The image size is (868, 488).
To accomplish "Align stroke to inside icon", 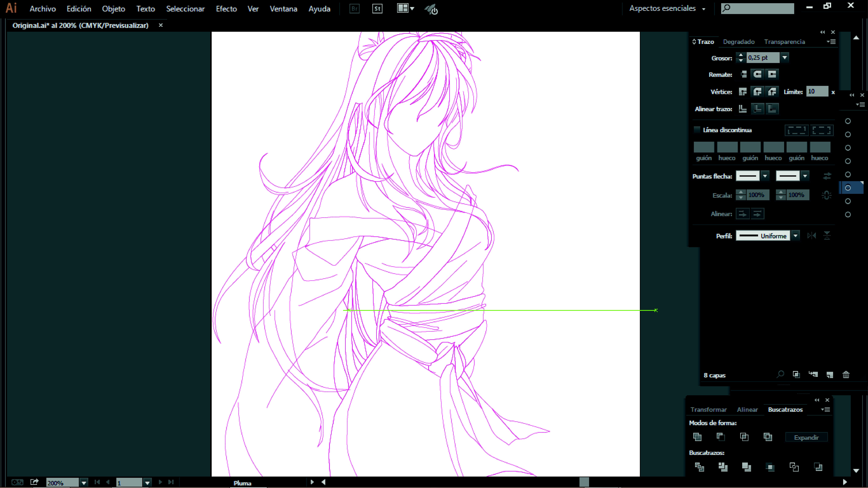I will click(757, 109).
